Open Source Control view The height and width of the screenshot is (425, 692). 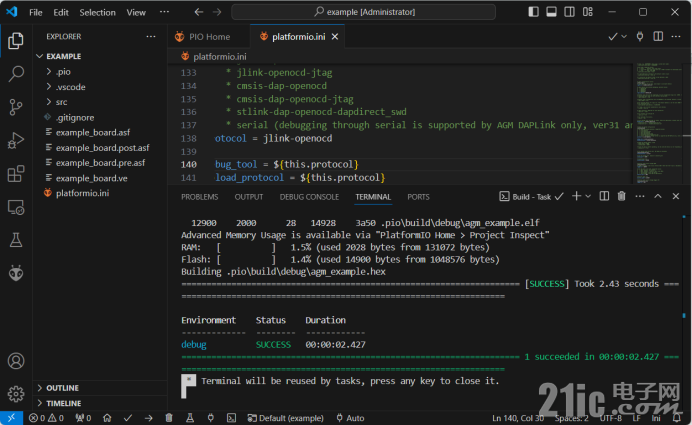pos(16,107)
